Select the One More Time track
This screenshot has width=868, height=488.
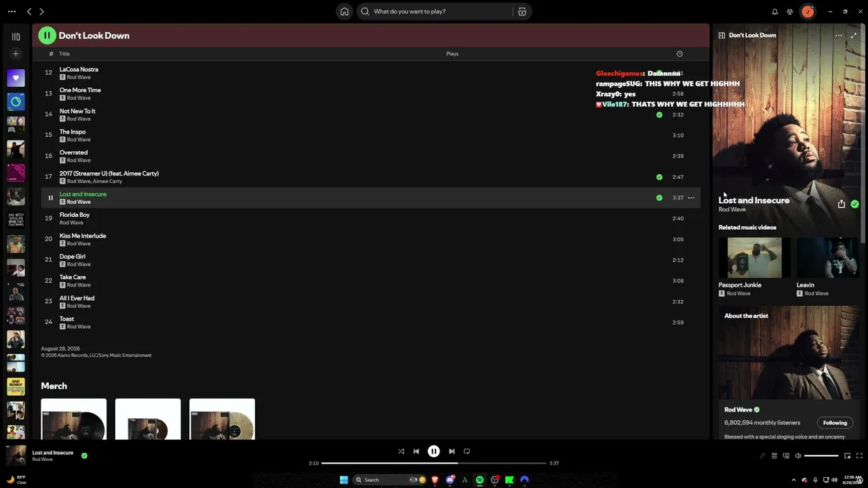point(80,90)
